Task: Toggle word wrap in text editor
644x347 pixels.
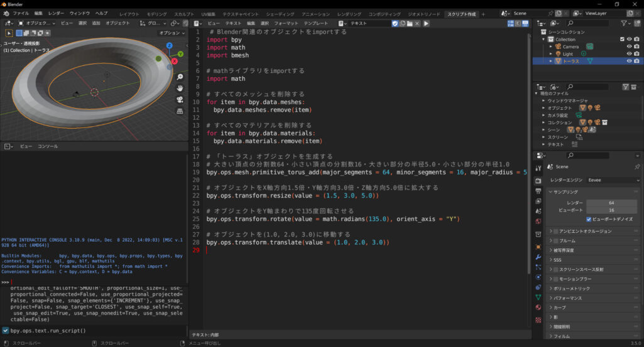Action: [x=518, y=23]
